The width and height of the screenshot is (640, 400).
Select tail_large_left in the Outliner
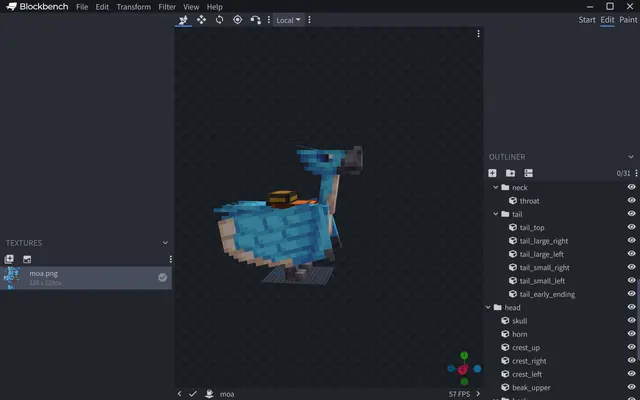[541, 254]
